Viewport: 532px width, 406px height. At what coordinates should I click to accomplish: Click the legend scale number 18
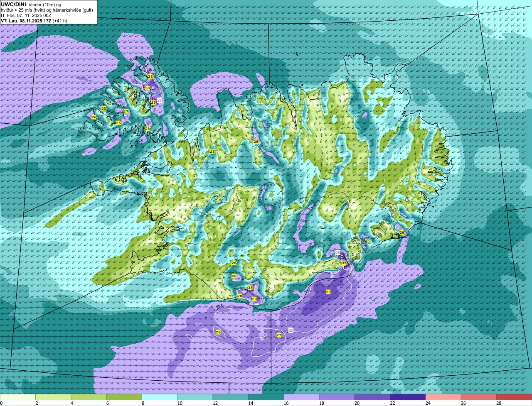(321, 403)
